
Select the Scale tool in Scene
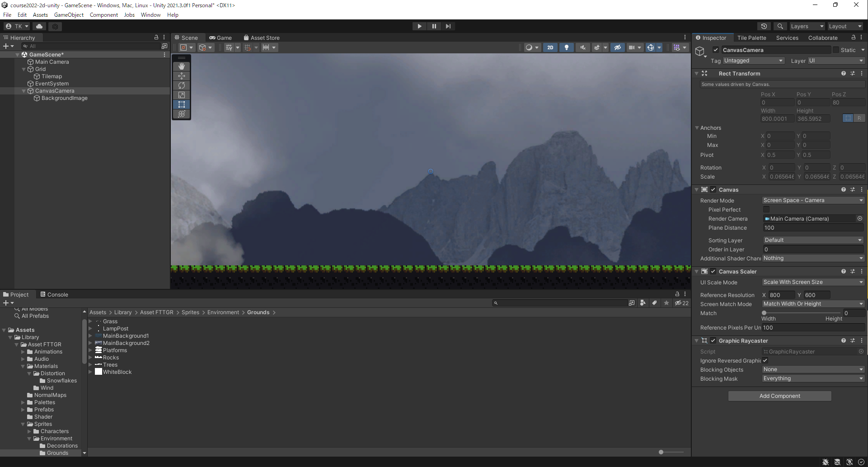pos(182,95)
